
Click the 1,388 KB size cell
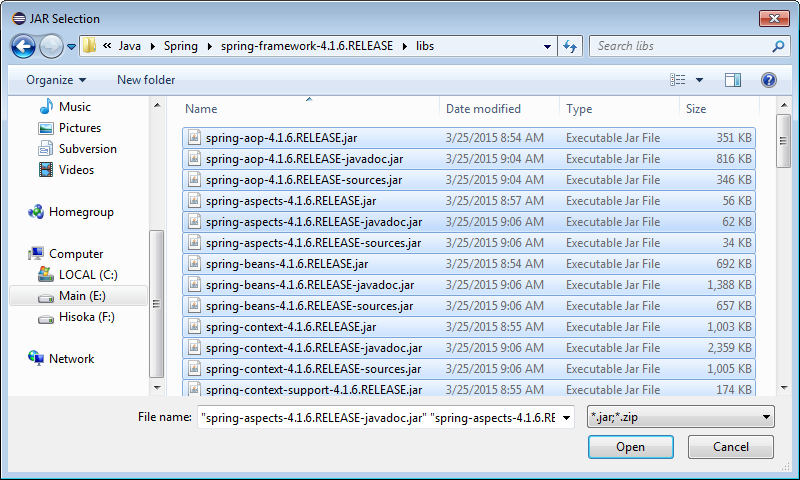(x=729, y=285)
